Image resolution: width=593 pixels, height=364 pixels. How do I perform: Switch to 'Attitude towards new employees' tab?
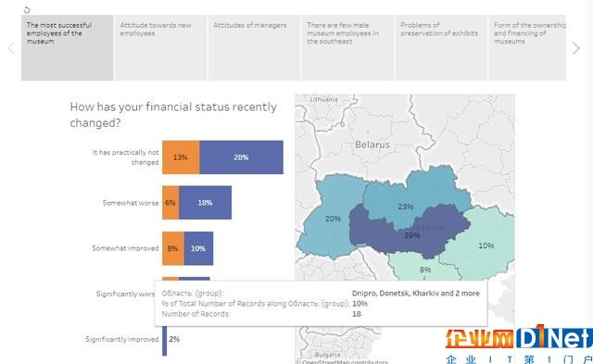click(x=160, y=47)
